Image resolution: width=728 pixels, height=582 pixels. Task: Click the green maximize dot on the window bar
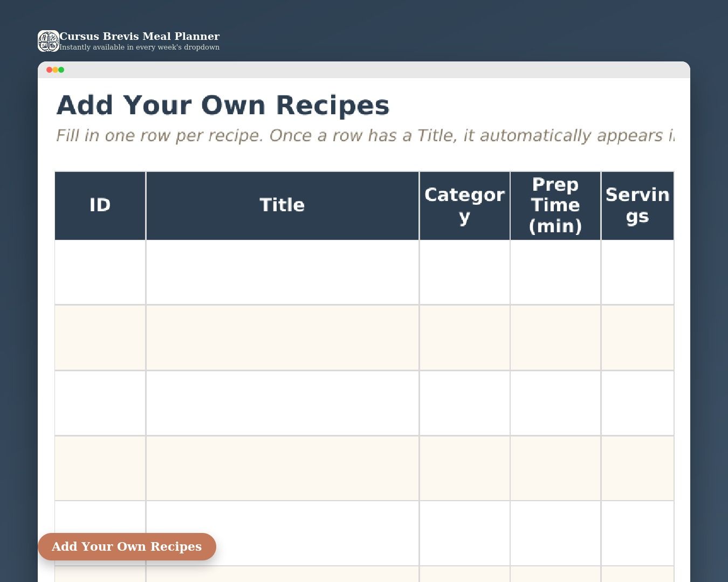[x=61, y=70]
